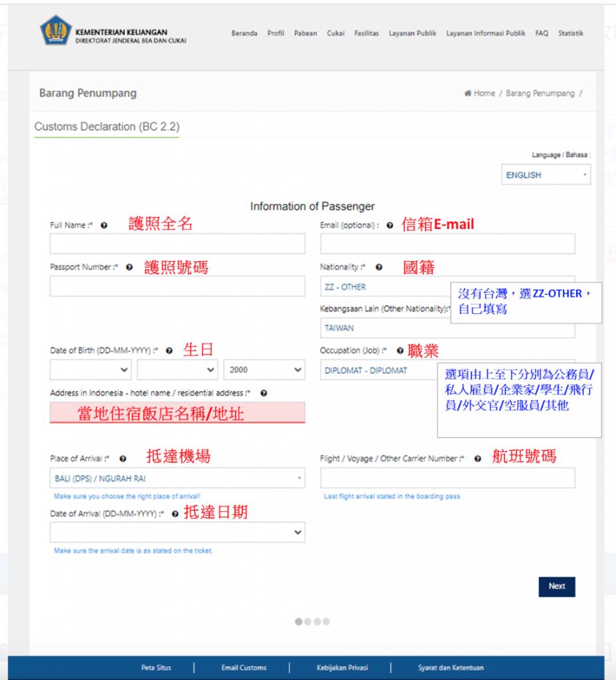This screenshot has width=616, height=680.
Task: Click help icon beside Nationality label
Action: tap(379, 268)
